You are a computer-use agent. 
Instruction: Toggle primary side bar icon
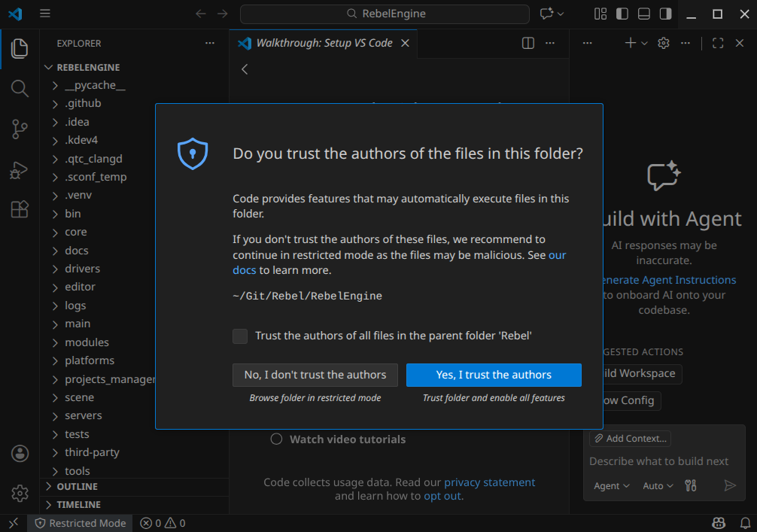(622, 14)
